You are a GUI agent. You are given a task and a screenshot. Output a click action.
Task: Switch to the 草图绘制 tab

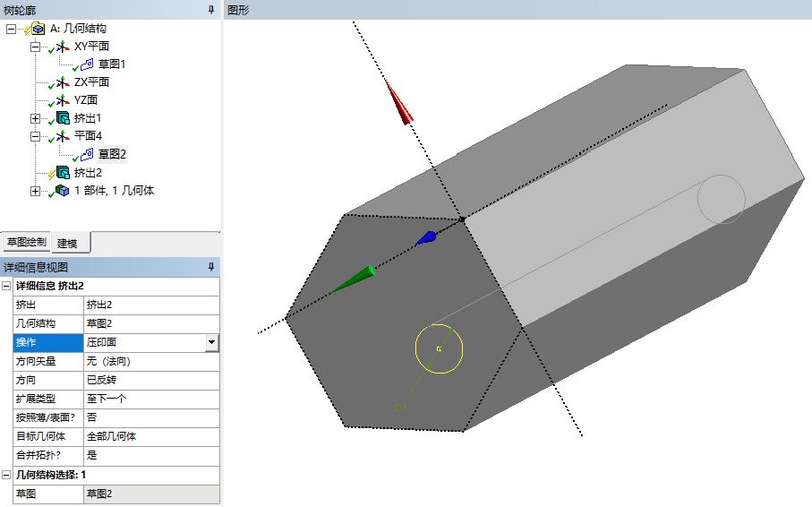(x=26, y=243)
